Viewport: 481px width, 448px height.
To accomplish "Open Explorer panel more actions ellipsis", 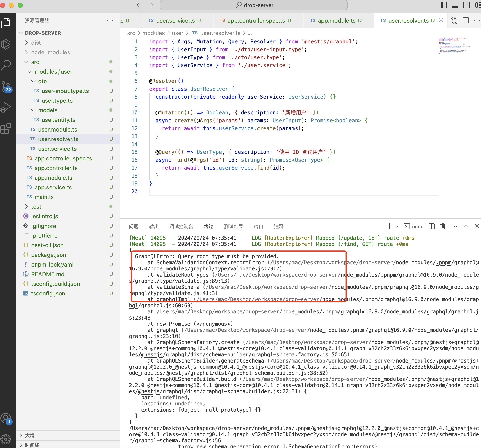I will (110, 21).
